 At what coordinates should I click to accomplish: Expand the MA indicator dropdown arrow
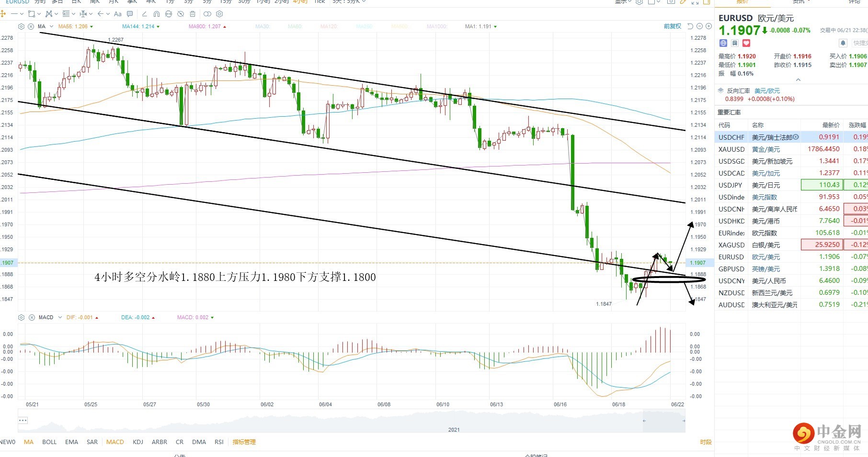(x=51, y=27)
